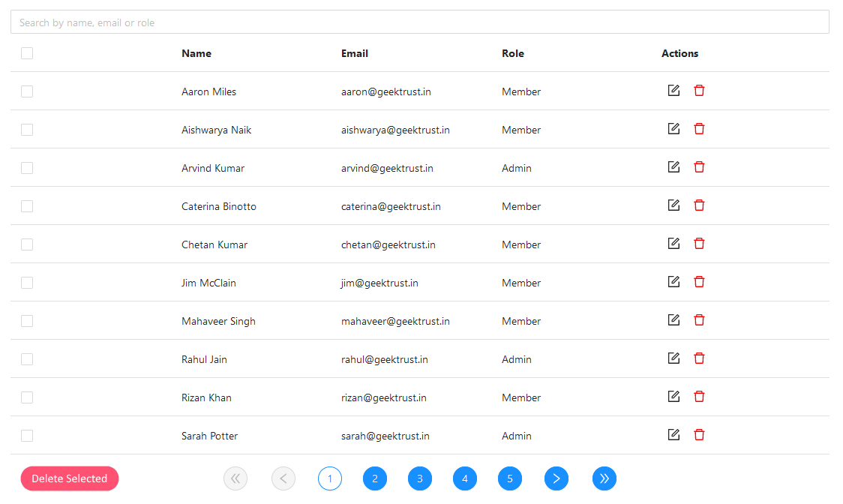
Task: Click the search bar to enter a query
Action: coord(420,22)
